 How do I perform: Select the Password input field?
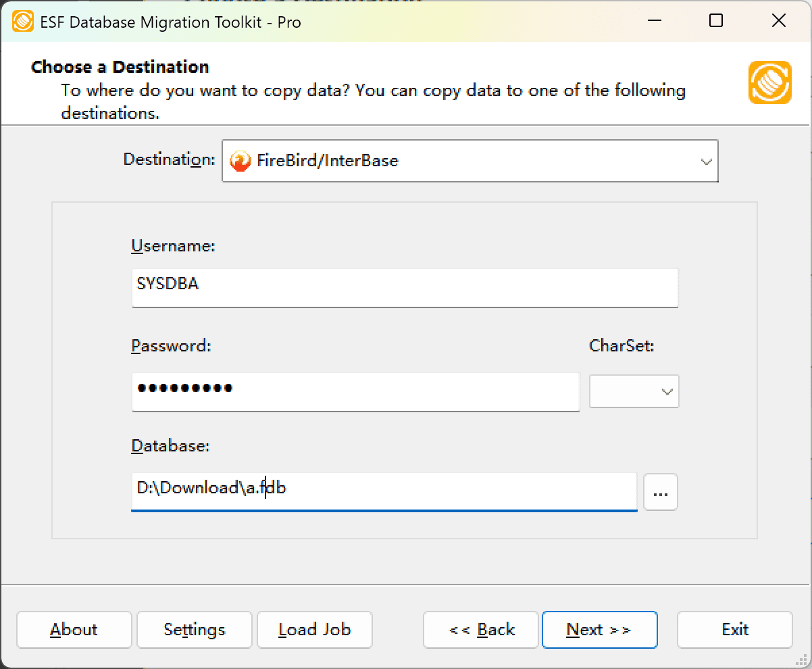tap(355, 392)
